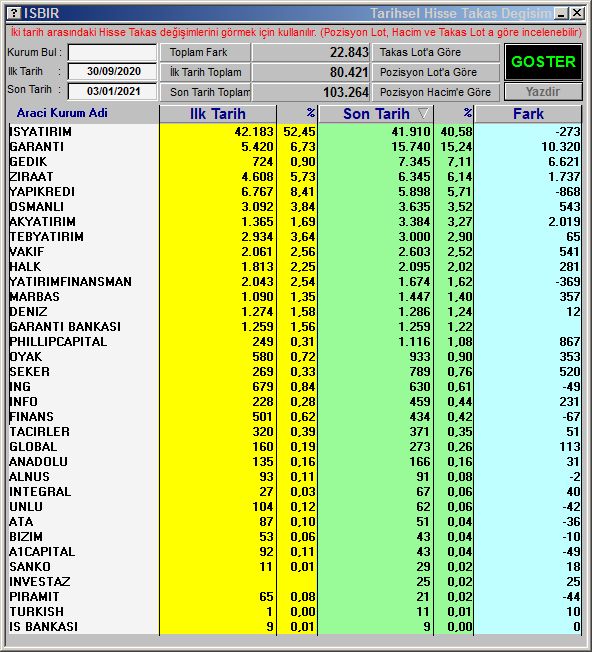Close the ISBIR window
This screenshot has width=592, height=652.
pyautogui.click(x=577, y=13)
